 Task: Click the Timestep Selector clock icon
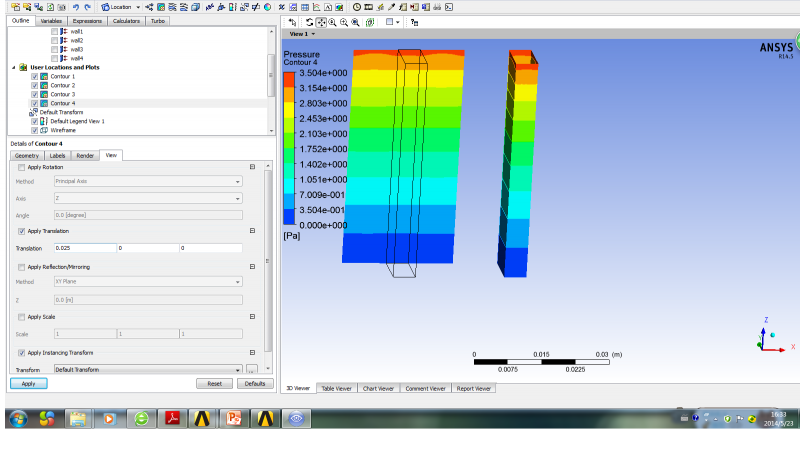click(x=356, y=7)
